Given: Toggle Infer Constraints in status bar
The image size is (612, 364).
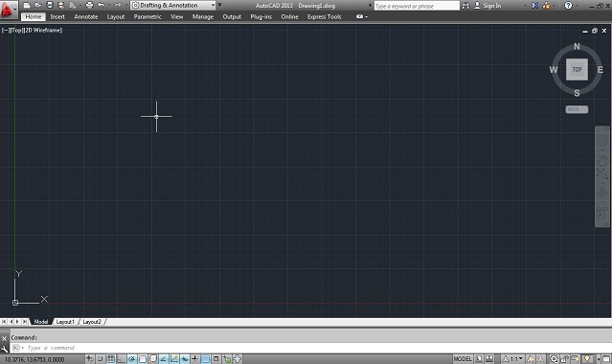Looking at the screenshot, I should point(90,359).
